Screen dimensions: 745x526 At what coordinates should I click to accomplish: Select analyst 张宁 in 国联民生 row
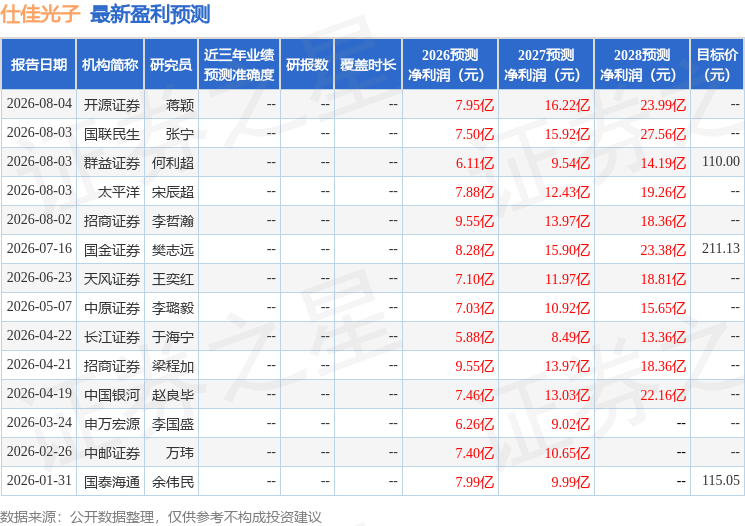pos(180,134)
